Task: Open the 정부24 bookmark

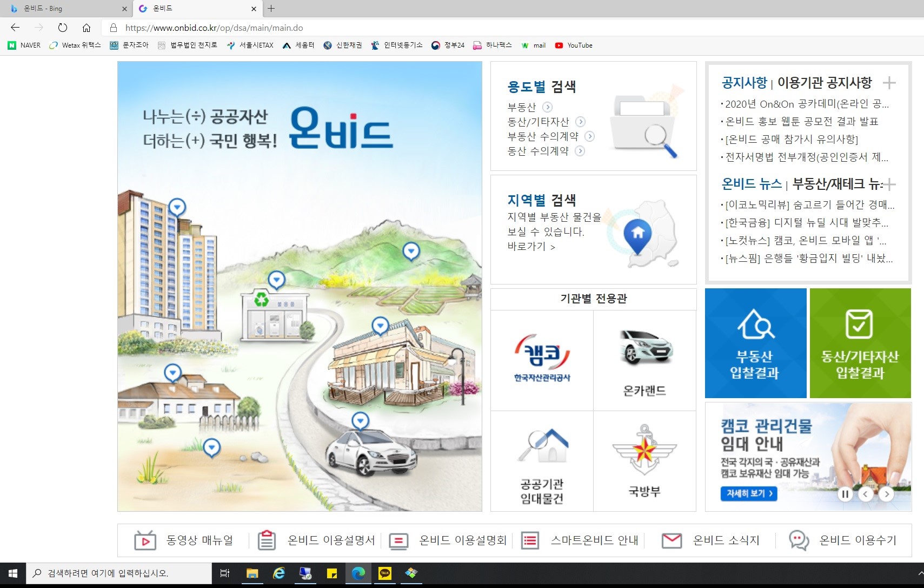Action: [448, 45]
